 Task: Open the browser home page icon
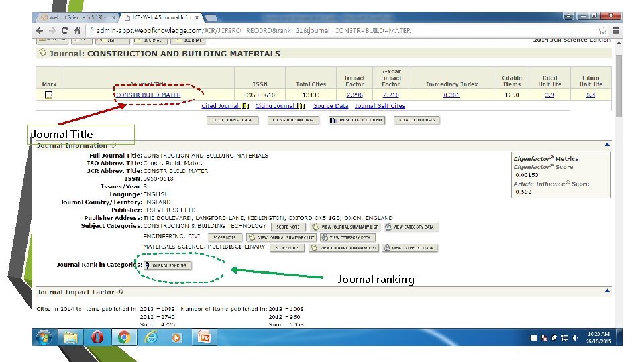pyautogui.click(x=77, y=30)
